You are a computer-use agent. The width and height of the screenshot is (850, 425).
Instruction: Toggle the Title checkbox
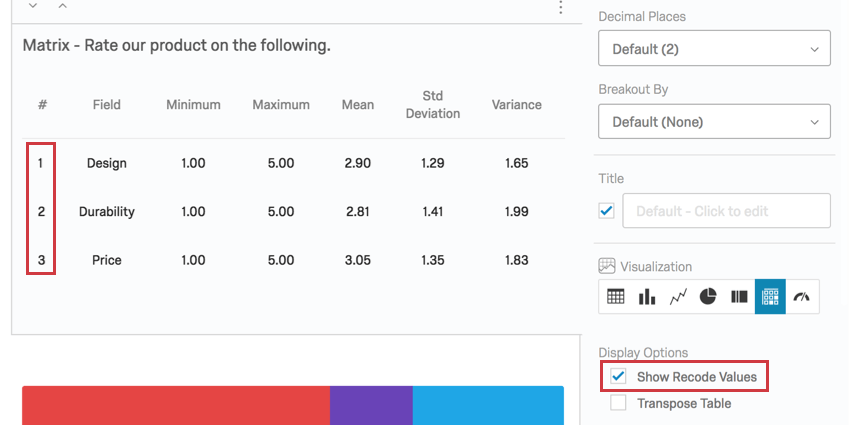606,211
